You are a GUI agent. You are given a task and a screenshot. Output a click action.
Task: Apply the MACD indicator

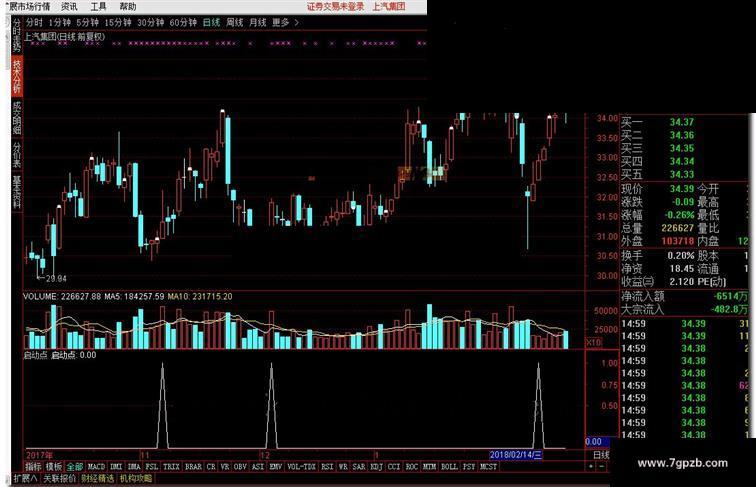click(x=96, y=467)
